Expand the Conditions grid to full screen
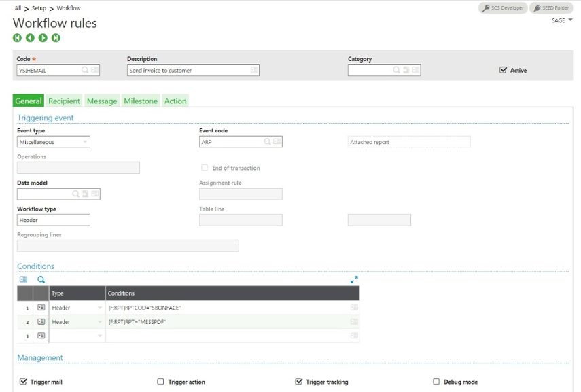This screenshot has height=392, width=581. (x=354, y=279)
